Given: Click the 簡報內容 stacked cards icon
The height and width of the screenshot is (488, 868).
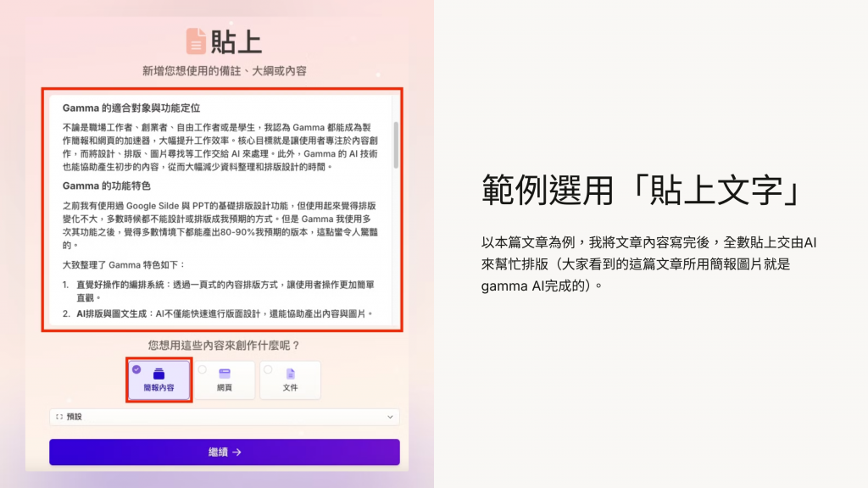Looking at the screenshot, I should tap(159, 374).
